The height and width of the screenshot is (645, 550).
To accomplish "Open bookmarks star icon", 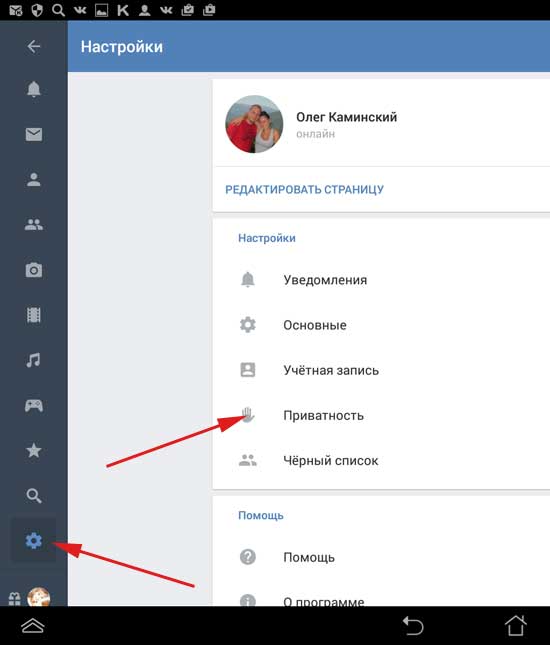I will pos(34,451).
